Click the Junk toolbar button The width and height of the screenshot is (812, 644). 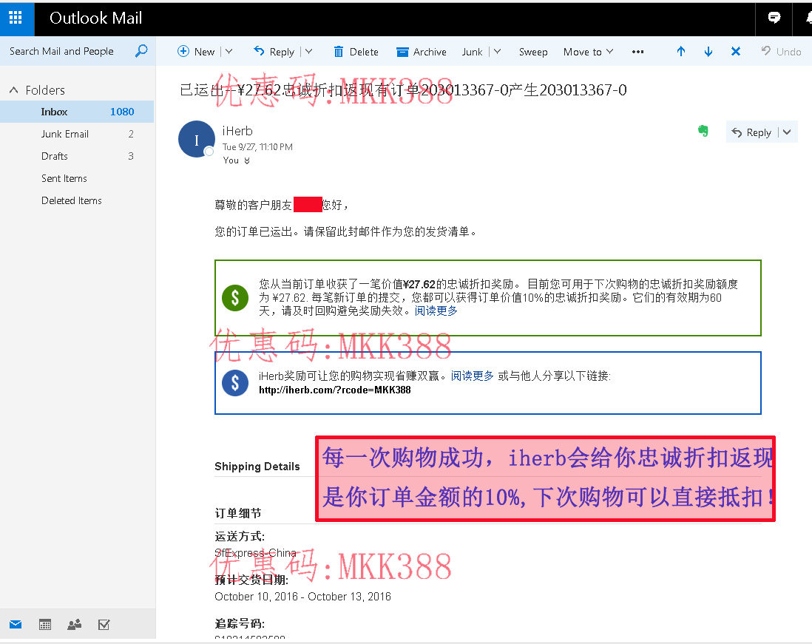click(472, 52)
